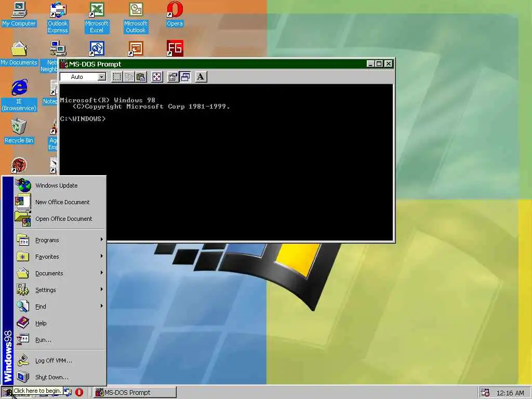
Task: Select Outlook Express desktop icon
Action: pos(58,18)
